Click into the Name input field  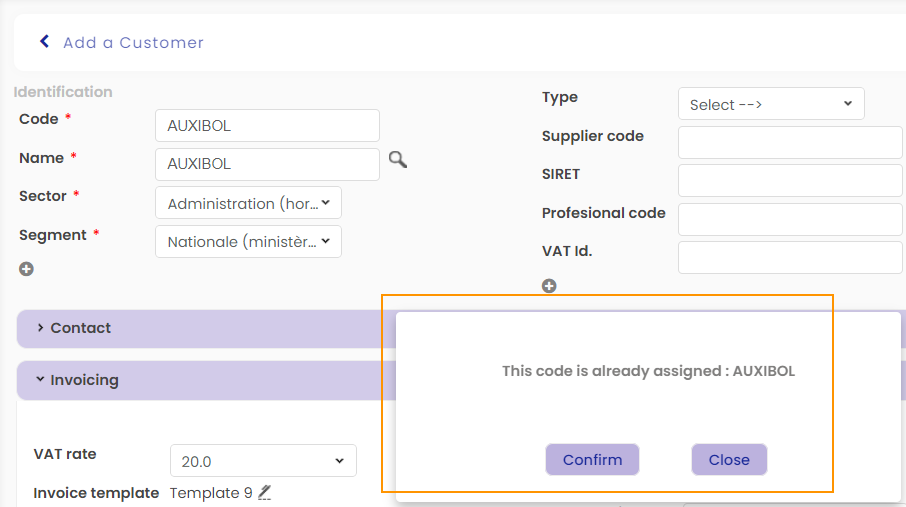(x=267, y=164)
